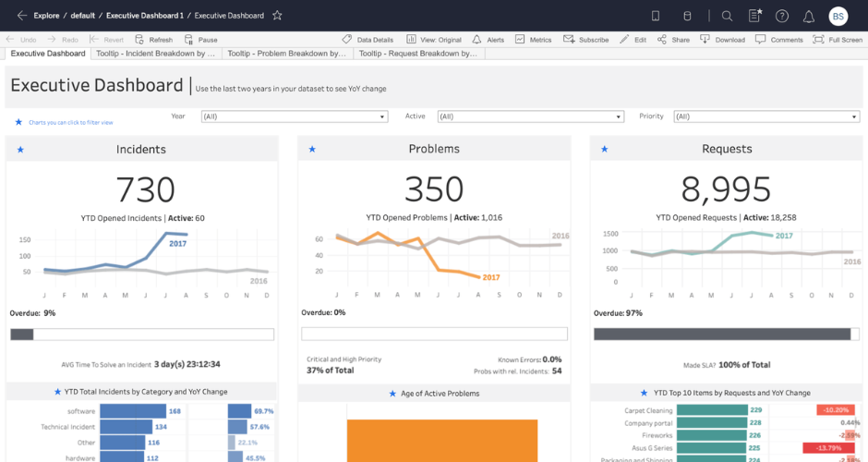The image size is (868, 462).
Task: Open device preview phone icon
Action: 656,16
